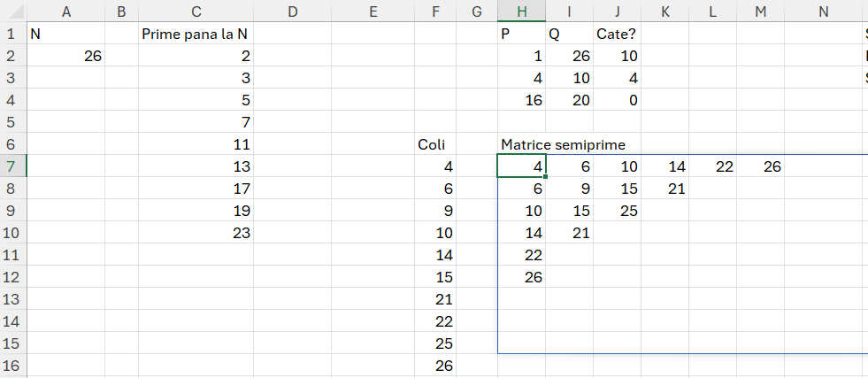This screenshot has height=378, width=868.
Task: Select the "Prime pana la N" cell
Action: coord(196,34)
